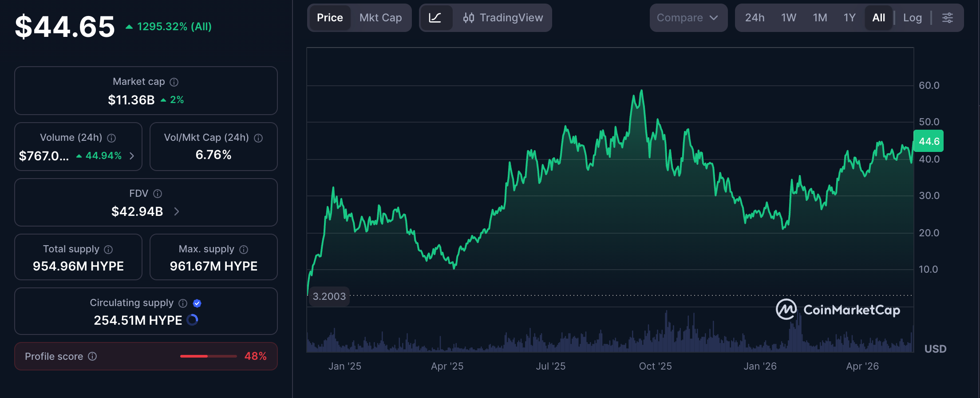Select the line chart view icon
Viewport: 980px width, 398px height.
tap(435, 18)
